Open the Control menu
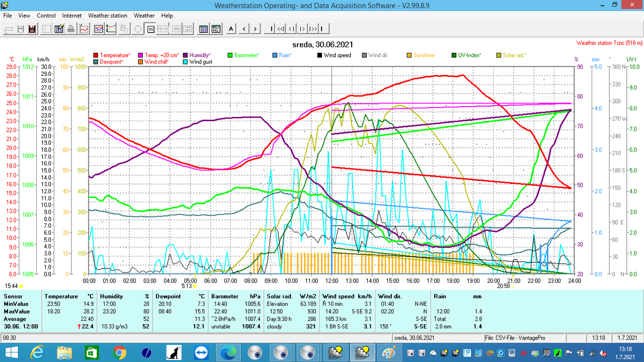 point(46,16)
